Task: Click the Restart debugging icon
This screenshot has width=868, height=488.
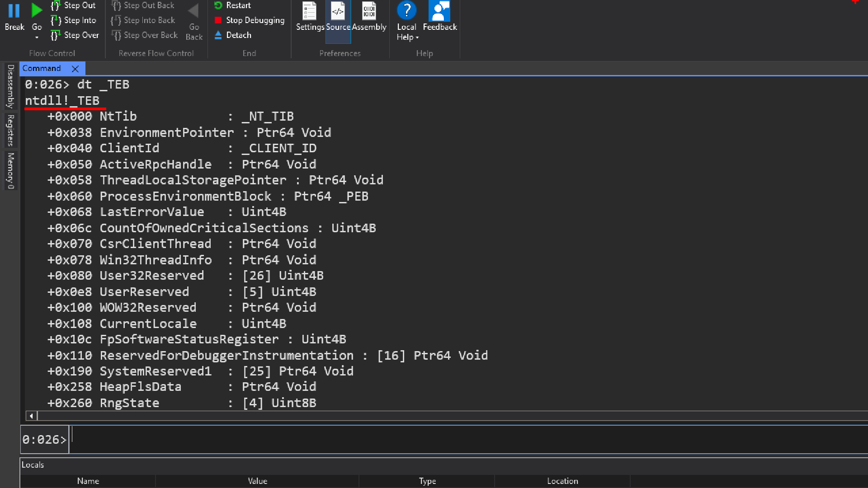Action: pos(218,5)
